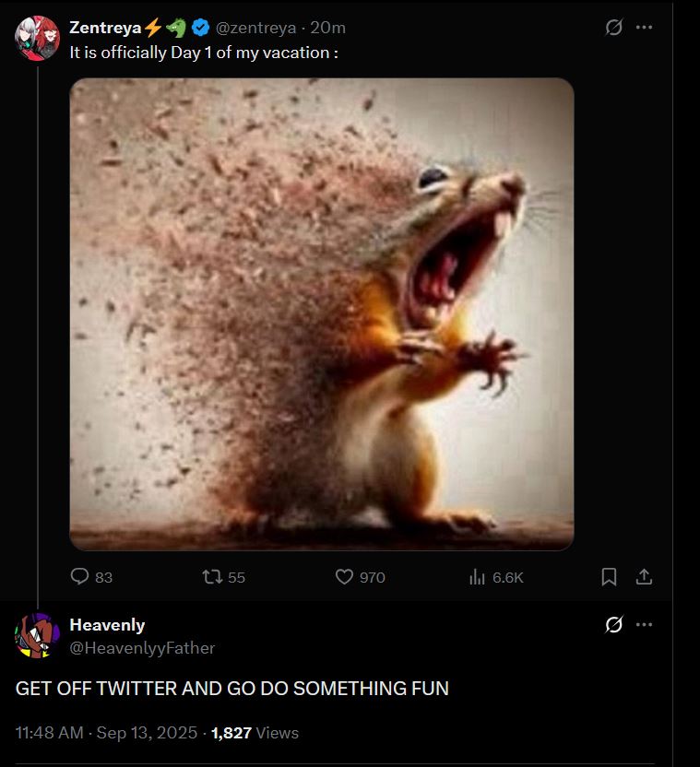Repost Zentreya's vacation tweet

(x=211, y=577)
